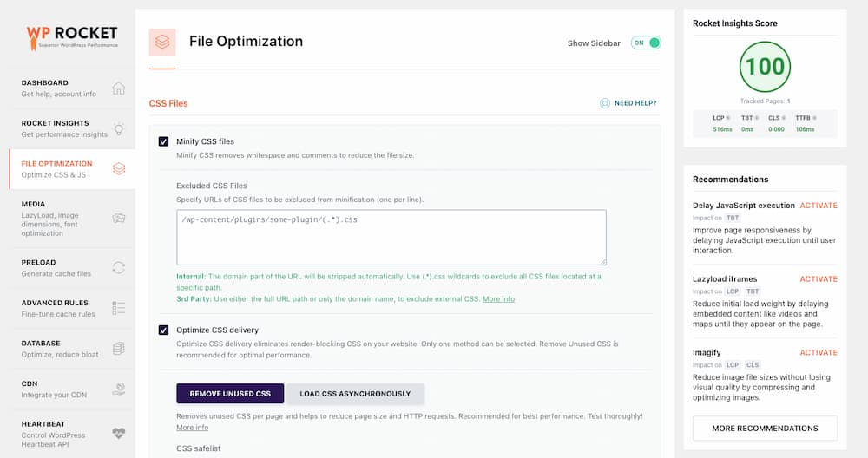Click the '106ms' TTFB value
This screenshot has width=868, height=458.
805,129
